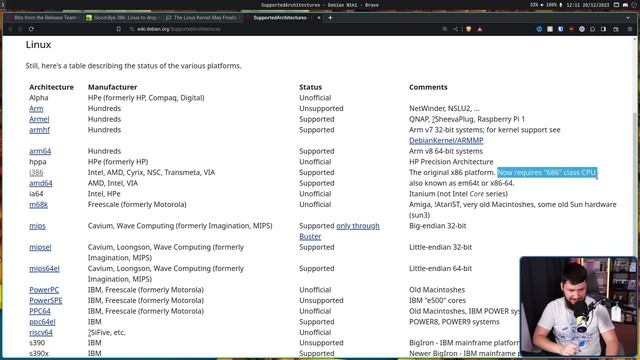The image size is (640, 360).
Task: Toggle the browser sidebar panel
Action: coord(603,29)
